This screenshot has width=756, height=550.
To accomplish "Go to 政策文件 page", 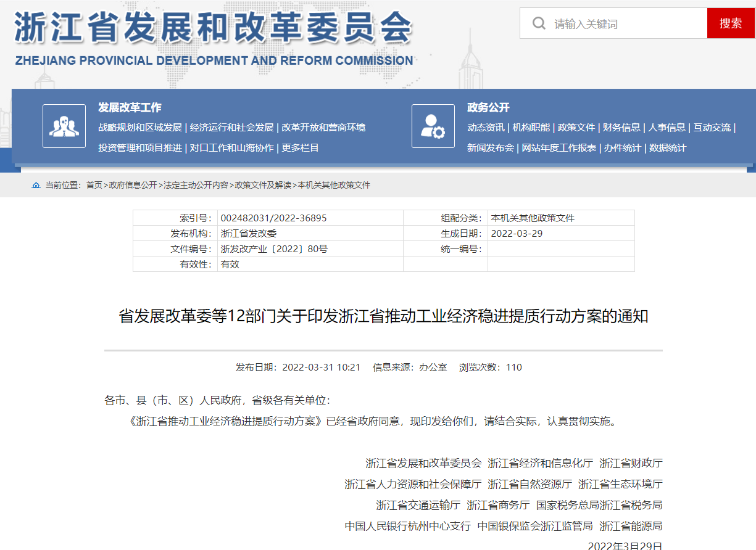I will coord(576,128).
